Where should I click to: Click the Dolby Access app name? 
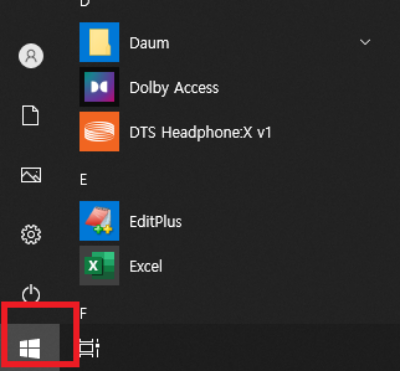coord(174,88)
